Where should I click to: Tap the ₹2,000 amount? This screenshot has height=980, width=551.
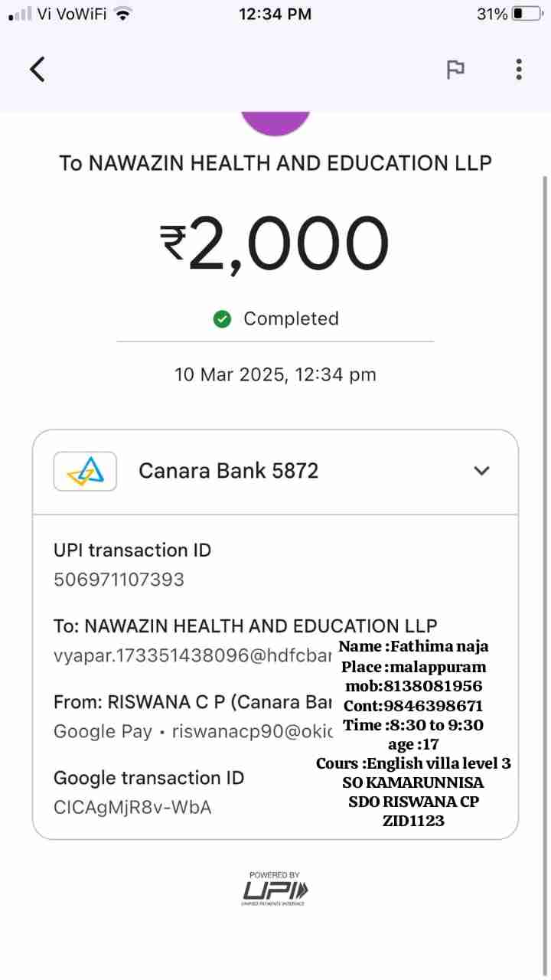(275, 244)
